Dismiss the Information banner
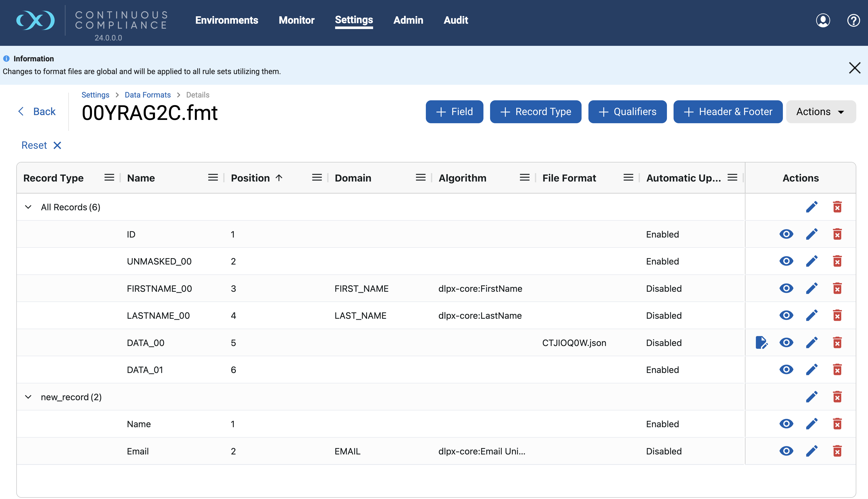Image resolution: width=868 pixels, height=499 pixels. click(855, 68)
